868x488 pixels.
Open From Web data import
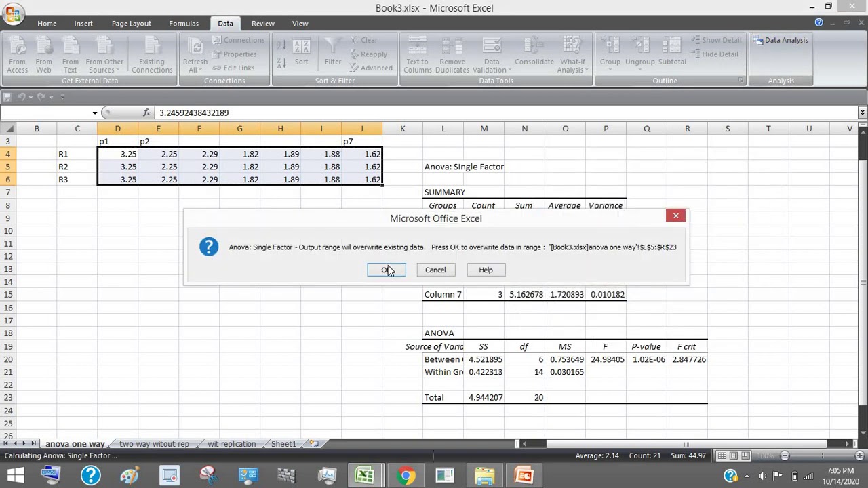43,55
